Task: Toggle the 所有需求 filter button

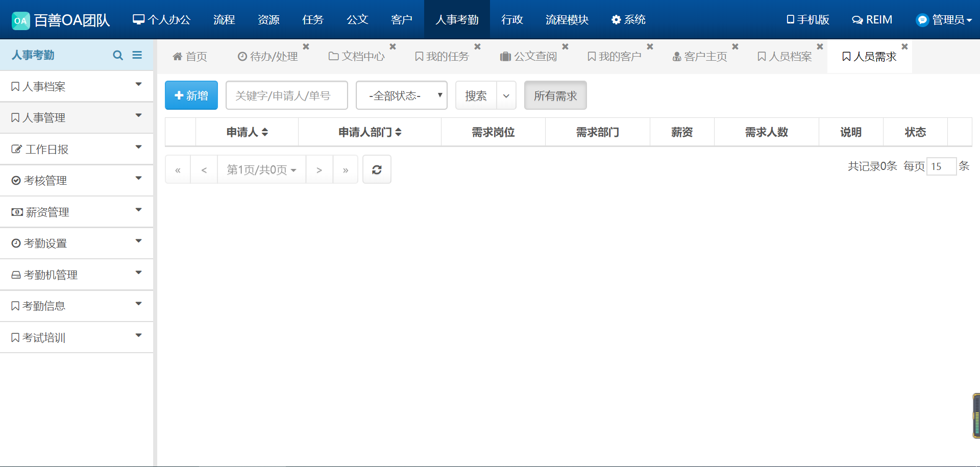Action: click(555, 95)
